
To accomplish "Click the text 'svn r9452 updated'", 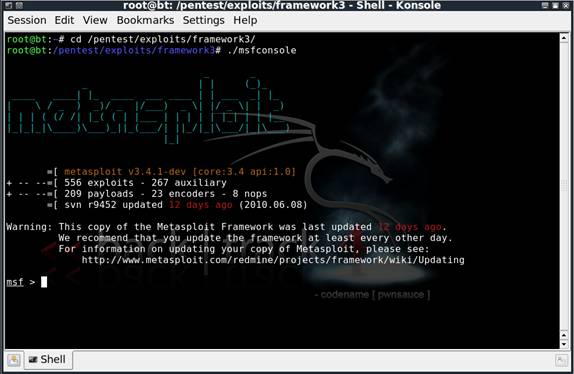I will coord(113,205).
